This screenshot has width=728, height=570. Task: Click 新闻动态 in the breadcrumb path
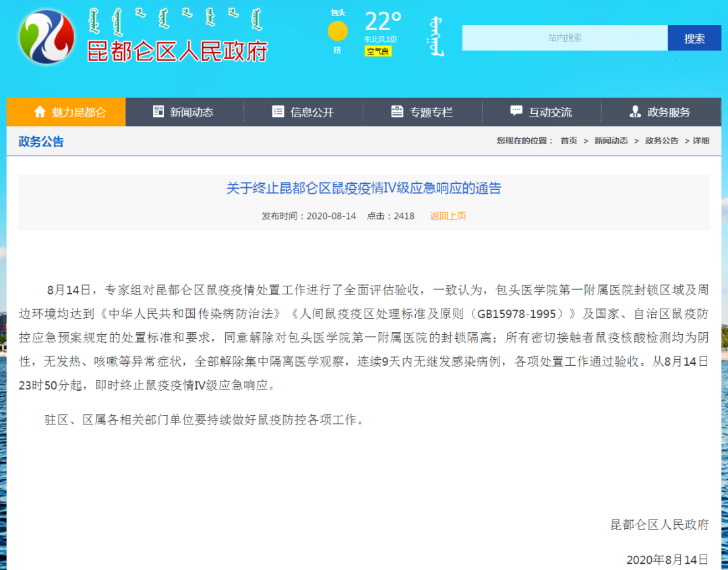(x=611, y=141)
